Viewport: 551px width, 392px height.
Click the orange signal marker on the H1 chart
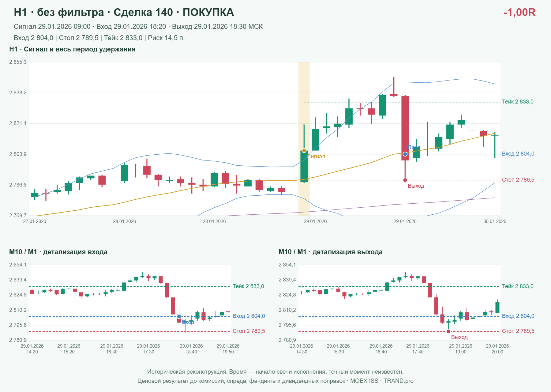pos(304,150)
